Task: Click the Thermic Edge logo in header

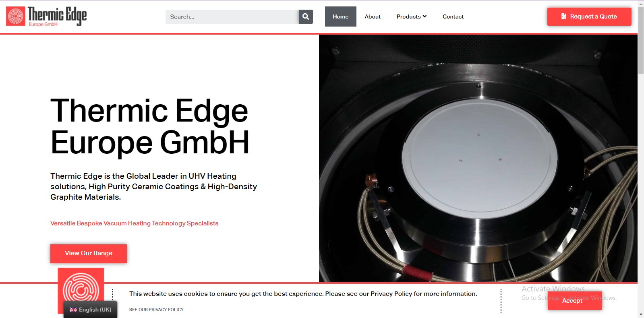Action: (46, 17)
